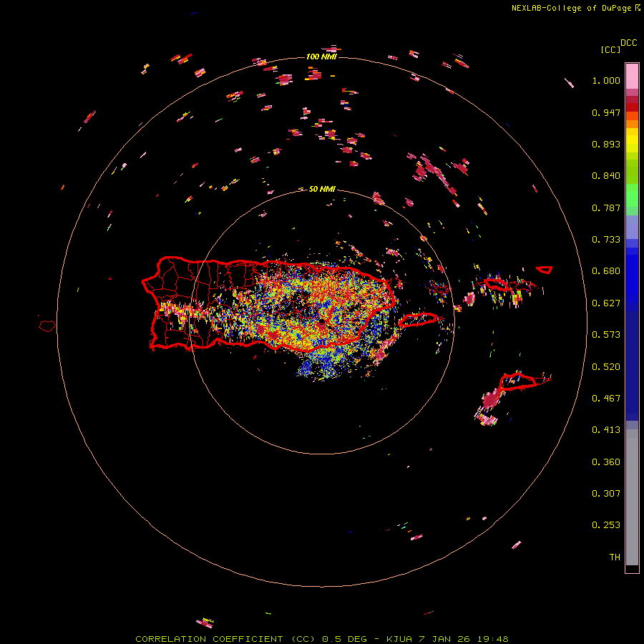The width and height of the screenshot is (644, 644).
Task: Click the 0.893 scale value
Action: (606, 144)
